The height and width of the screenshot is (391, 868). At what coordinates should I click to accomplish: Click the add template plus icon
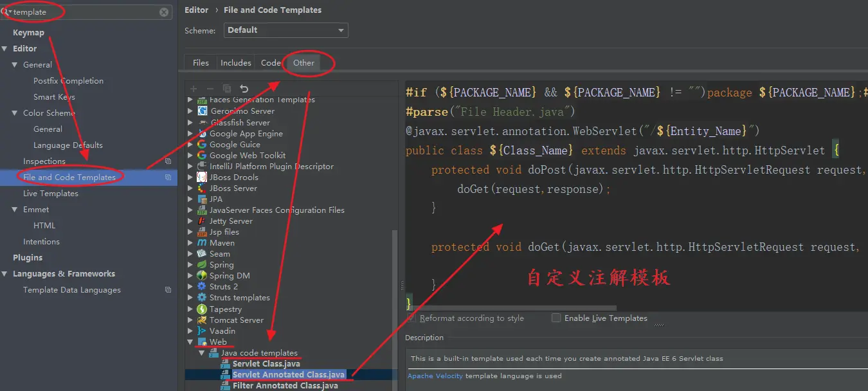194,89
